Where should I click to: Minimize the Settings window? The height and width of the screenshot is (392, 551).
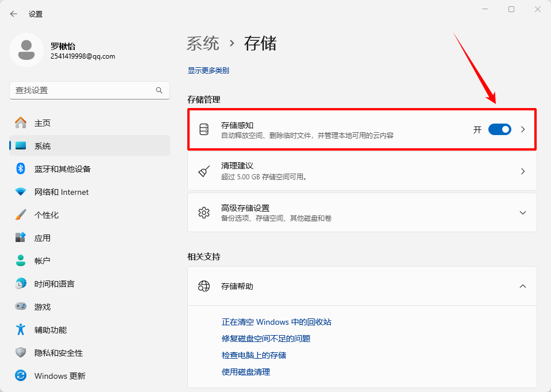tap(485, 9)
